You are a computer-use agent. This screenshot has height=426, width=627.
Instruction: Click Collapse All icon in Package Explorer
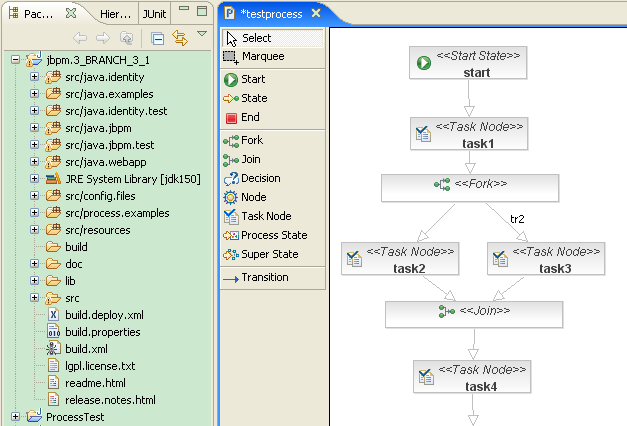click(158, 38)
